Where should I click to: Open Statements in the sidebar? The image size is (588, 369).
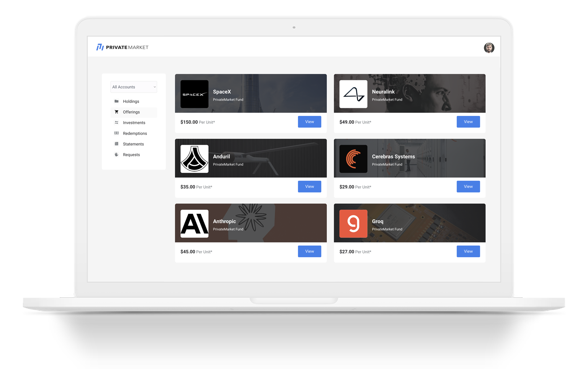pyautogui.click(x=134, y=144)
